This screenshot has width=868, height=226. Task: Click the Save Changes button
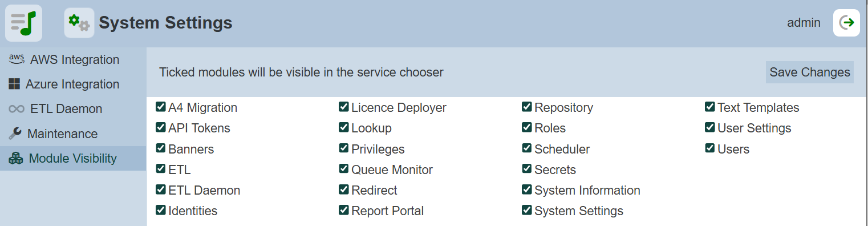pyautogui.click(x=810, y=72)
